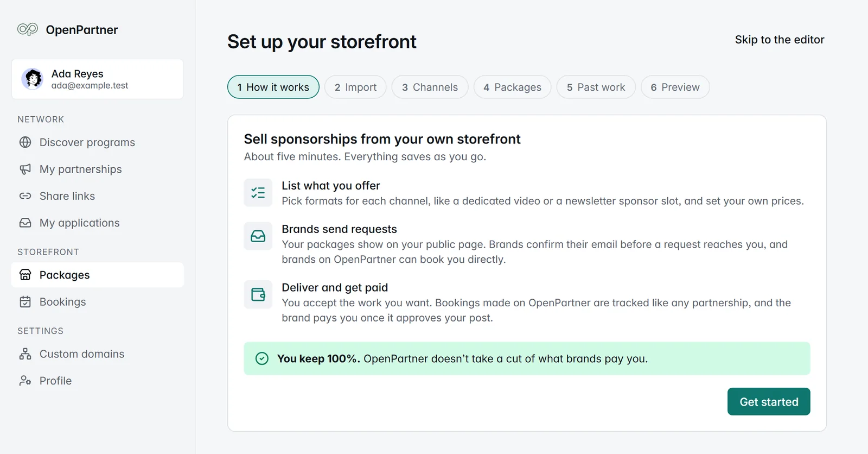The height and width of the screenshot is (454, 868).
Task: Click heading Sell sponsorships from your own storefront
Action: tap(382, 139)
